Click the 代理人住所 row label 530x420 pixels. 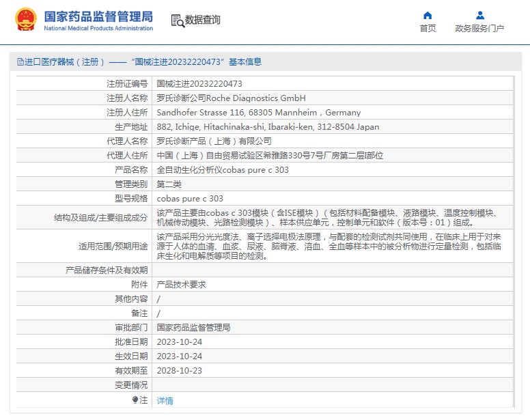point(127,156)
